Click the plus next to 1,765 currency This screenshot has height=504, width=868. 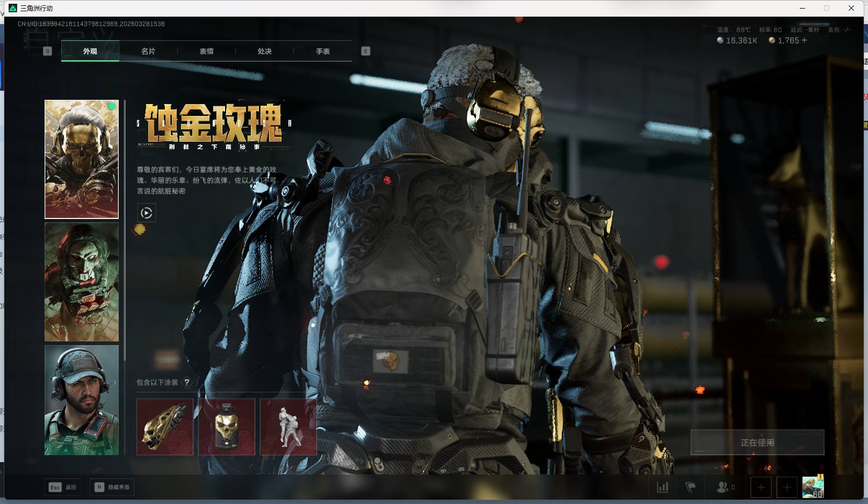tap(804, 40)
